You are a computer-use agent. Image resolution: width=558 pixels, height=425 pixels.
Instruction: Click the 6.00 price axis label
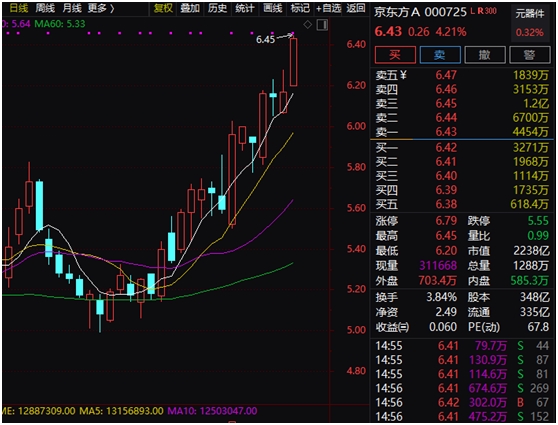(x=356, y=126)
